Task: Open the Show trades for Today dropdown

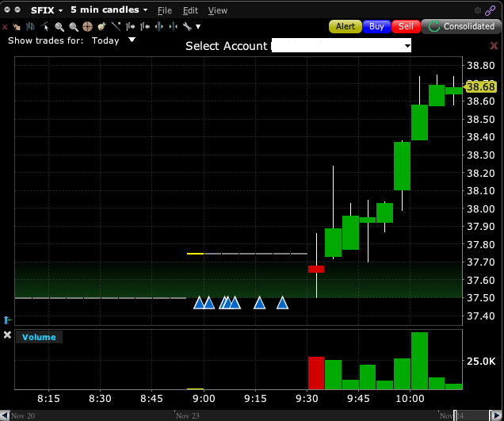Action: [113, 40]
